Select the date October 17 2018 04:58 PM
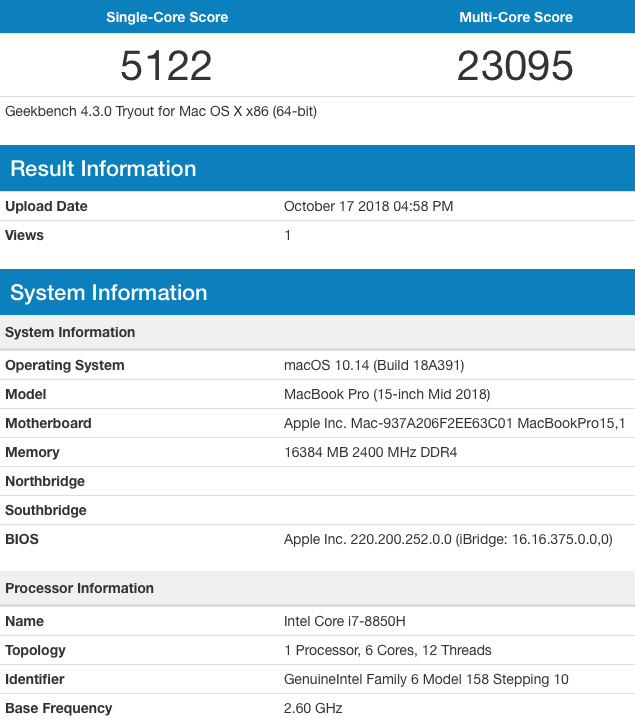The image size is (635, 721). [x=368, y=206]
